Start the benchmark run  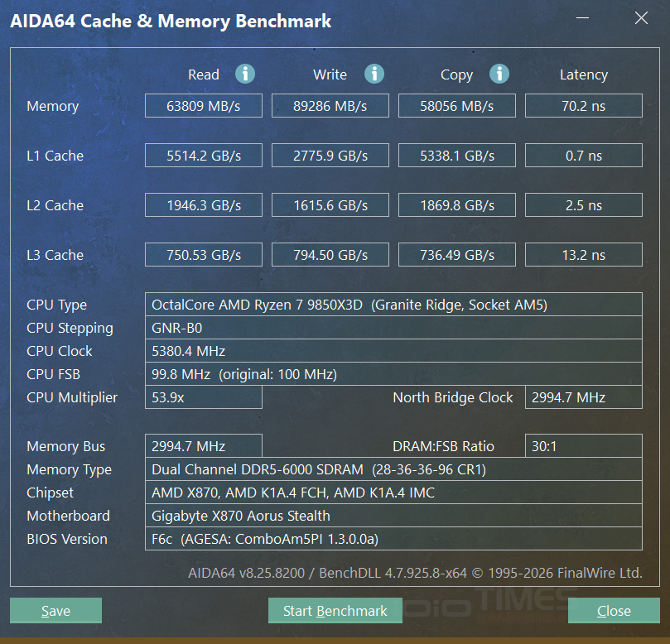click(335, 610)
